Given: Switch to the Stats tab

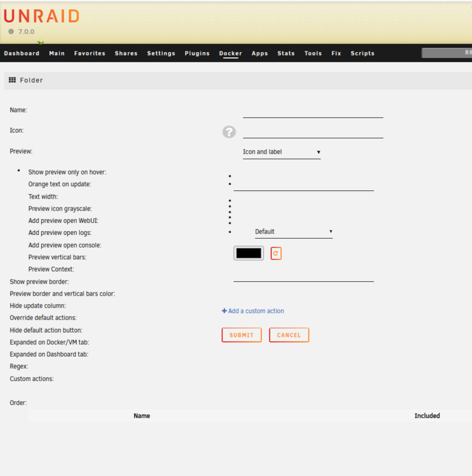Looking at the screenshot, I should coord(286,53).
